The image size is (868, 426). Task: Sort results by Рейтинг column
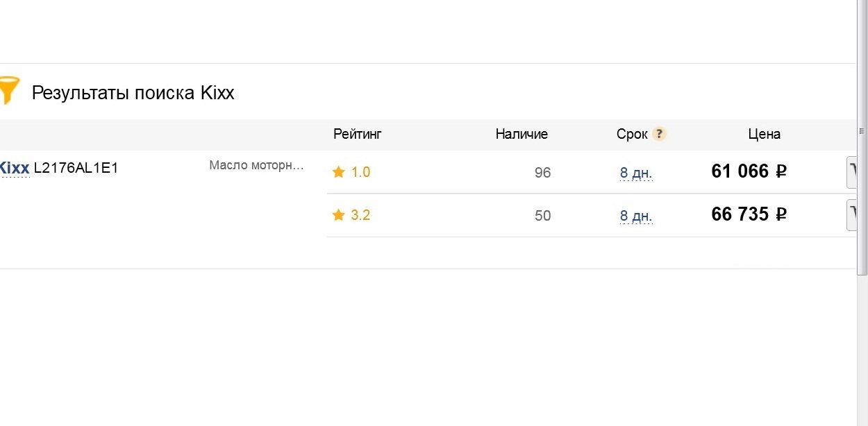tap(358, 134)
